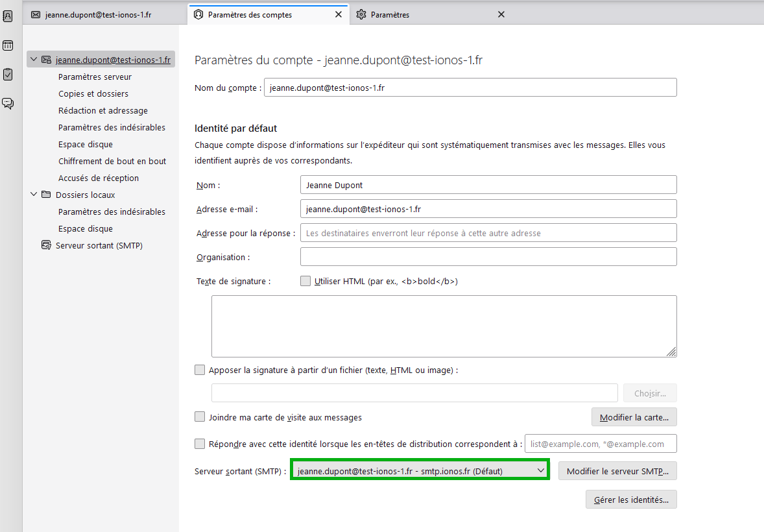Toggle Utiliser HTML checkbox
This screenshot has width=764, height=532.
tap(305, 281)
